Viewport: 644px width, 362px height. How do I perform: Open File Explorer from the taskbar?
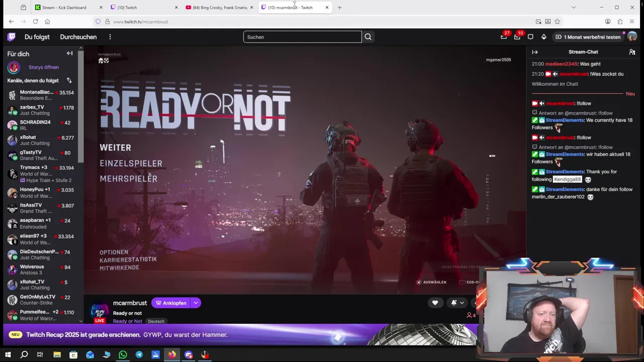click(57, 355)
